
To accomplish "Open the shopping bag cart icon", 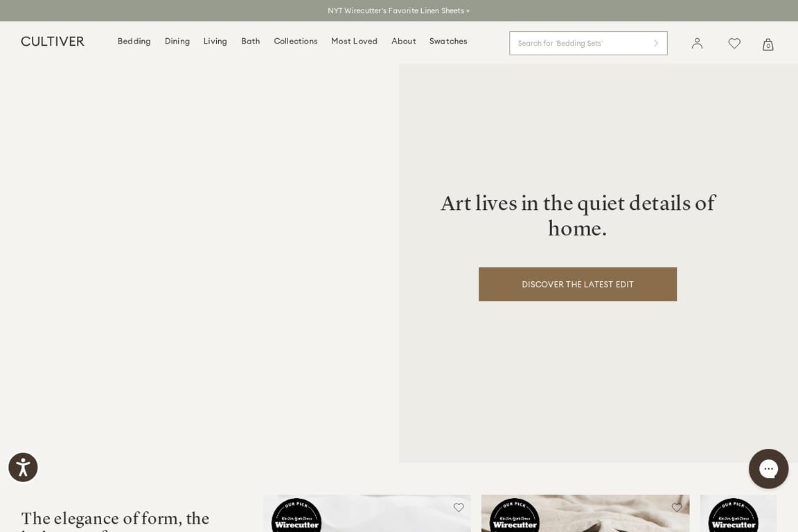I will pyautogui.click(x=768, y=44).
